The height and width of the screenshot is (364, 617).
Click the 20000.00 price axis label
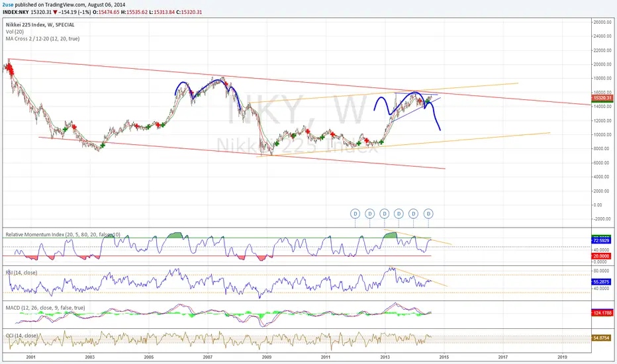click(x=602, y=65)
